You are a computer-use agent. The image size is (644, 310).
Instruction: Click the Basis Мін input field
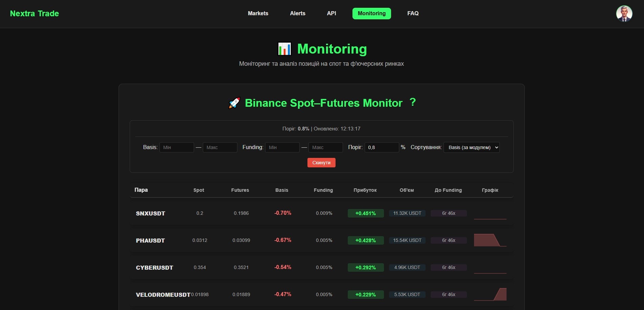point(177,147)
